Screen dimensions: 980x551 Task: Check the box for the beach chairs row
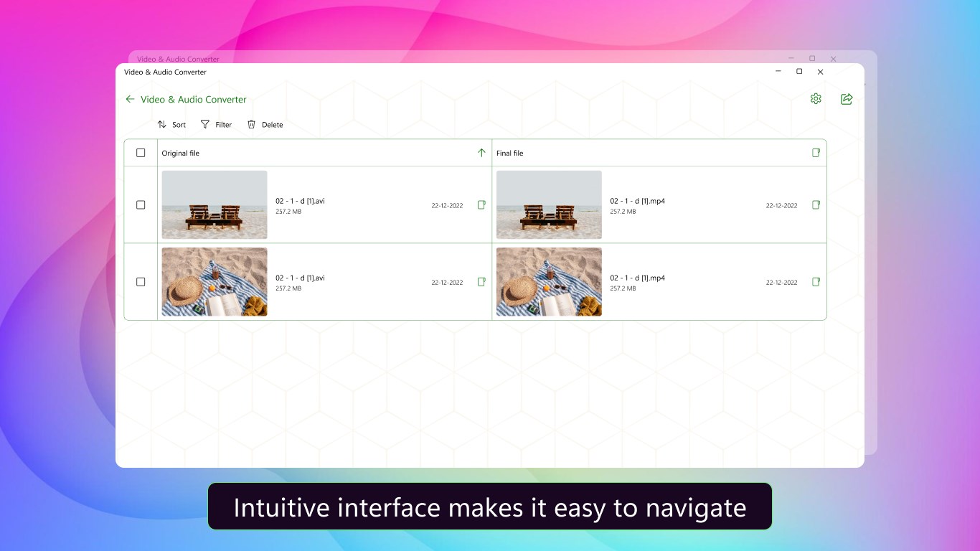[141, 205]
